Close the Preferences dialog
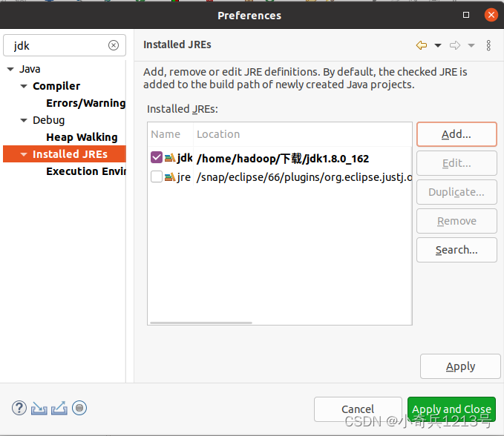This screenshot has height=436, width=504. point(491,15)
